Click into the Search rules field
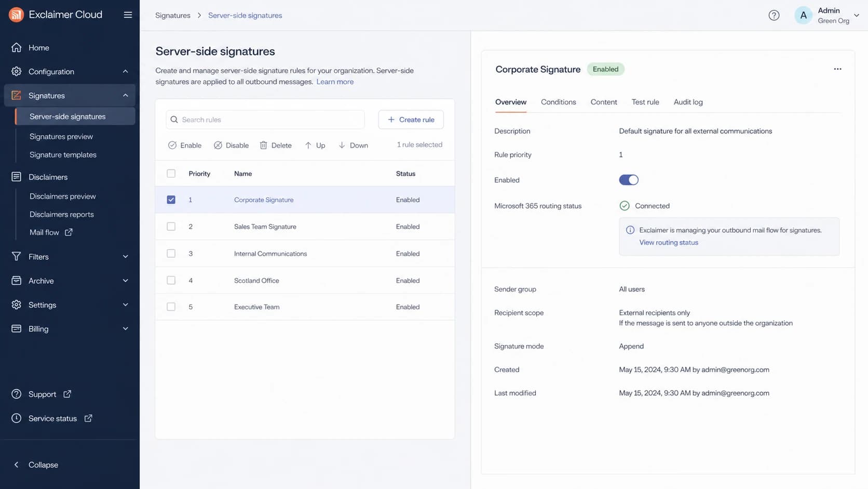Viewport: 868px width, 489px height. [x=265, y=120]
